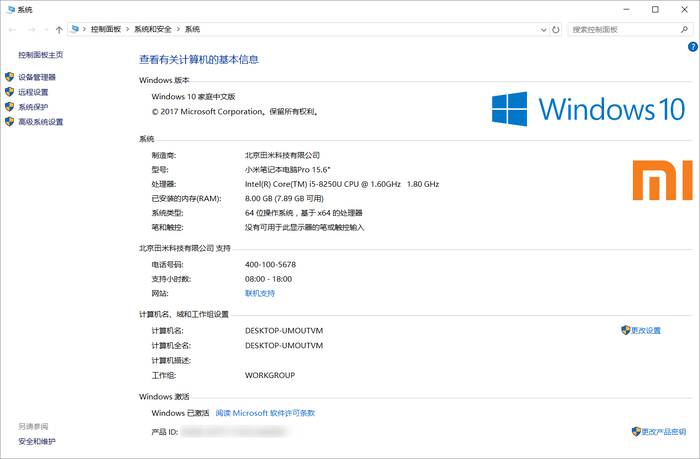Open the recent locations dropdown arrow
Image resolution: width=700 pixels, height=459 pixels.
pyautogui.click(x=46, y=30)
